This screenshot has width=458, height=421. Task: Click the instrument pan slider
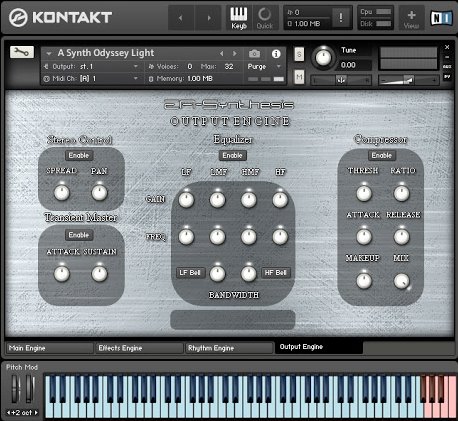tap(341, 80)
